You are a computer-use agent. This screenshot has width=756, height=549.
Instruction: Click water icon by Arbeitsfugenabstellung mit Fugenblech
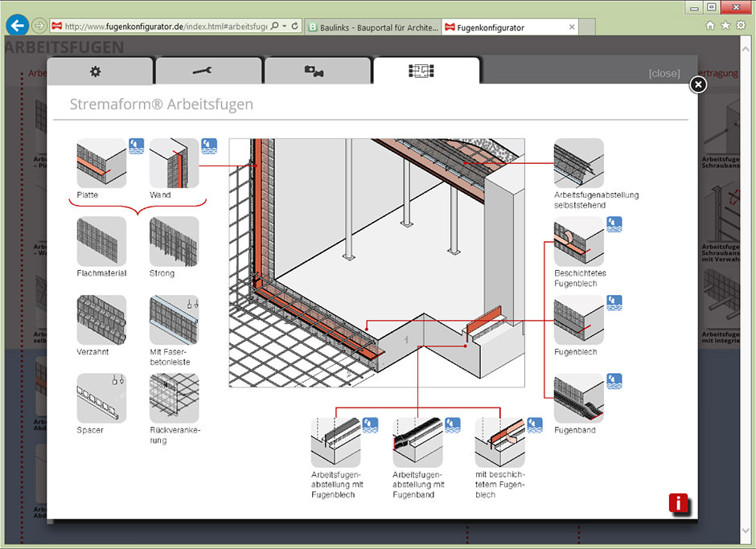click(x=370, y=425)
